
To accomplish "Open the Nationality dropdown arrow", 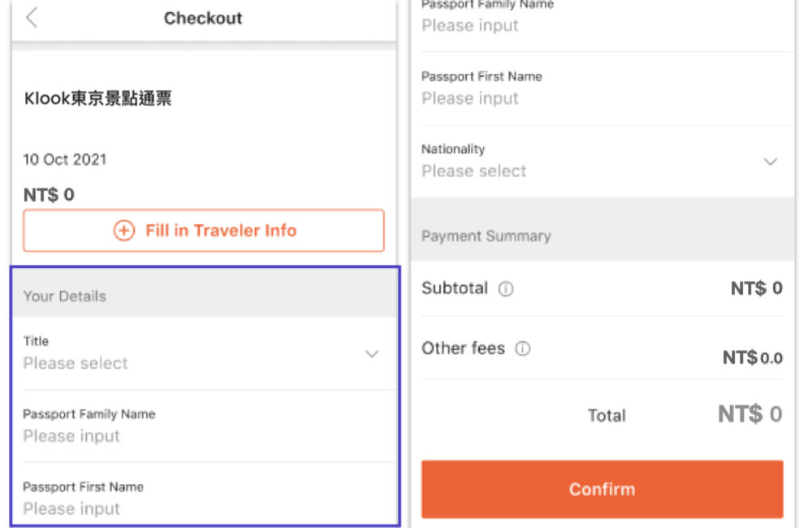I will (771, 162).
